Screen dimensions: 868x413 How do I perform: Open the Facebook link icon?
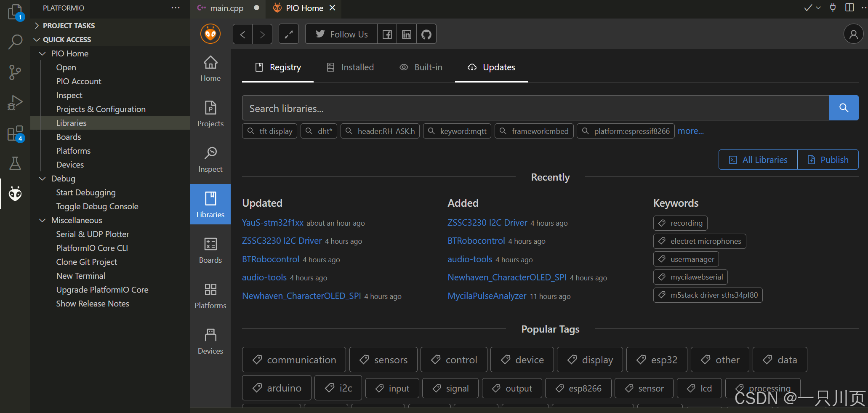(387, 35)
